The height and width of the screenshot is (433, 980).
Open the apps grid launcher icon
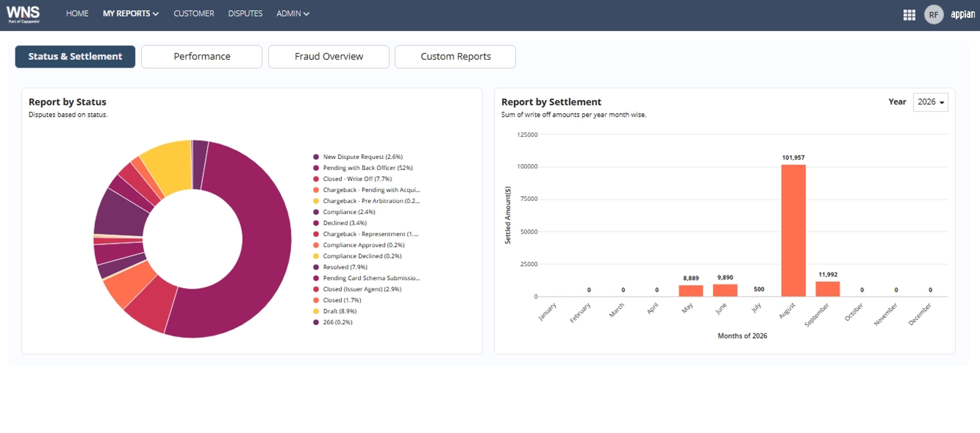tap(909, 15)
